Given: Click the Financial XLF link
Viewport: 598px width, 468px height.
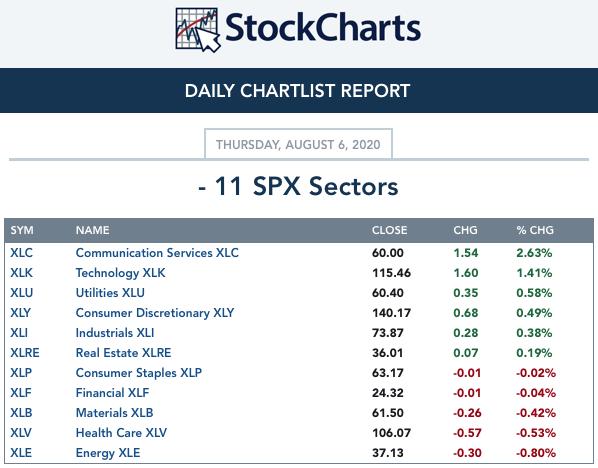Looking at the screenshot, I should [112, 393].
